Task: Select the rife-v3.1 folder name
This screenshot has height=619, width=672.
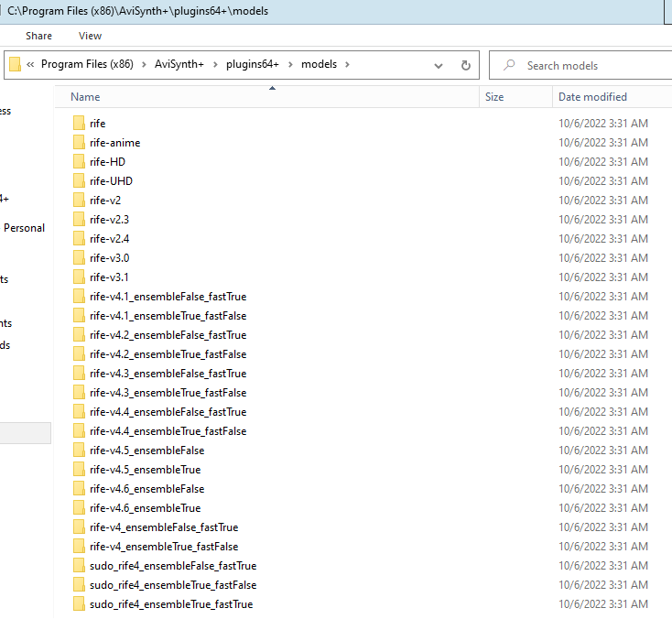Action: [109, 277]
